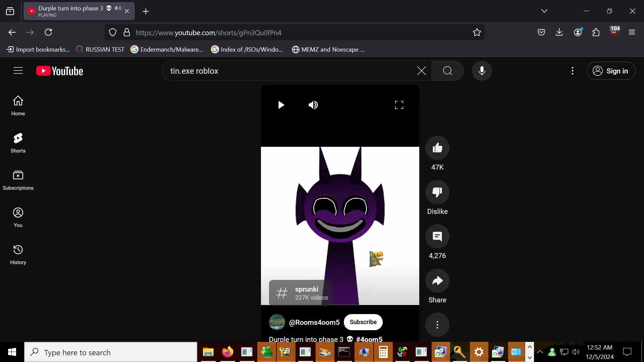This screenshot has height=362, width=644.
Task: Clear the tin.exe roblox search text
Action: (x=421, y=71)
